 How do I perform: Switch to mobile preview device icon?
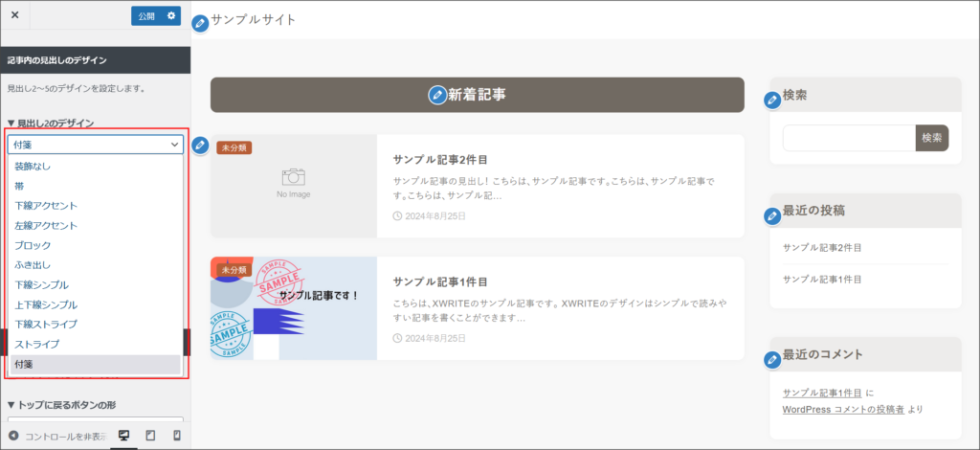177,436
